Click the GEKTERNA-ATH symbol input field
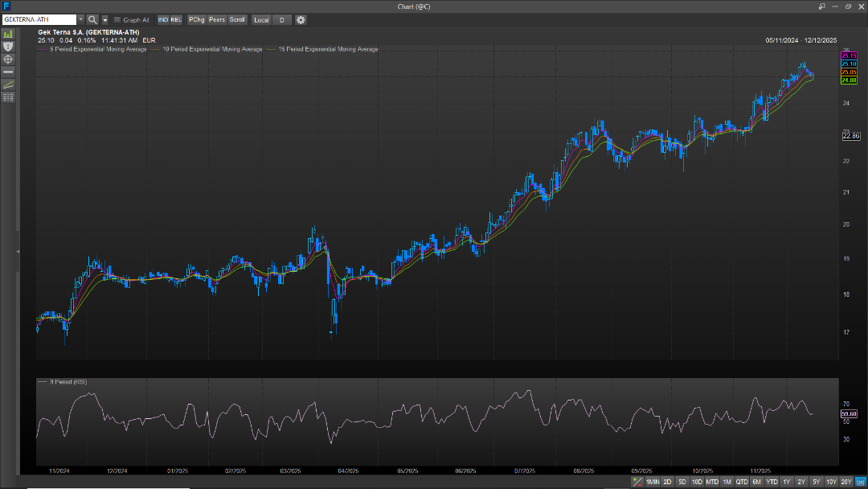Image resolution: width=868 pixels, height=489 pixels. click(39, 19)
